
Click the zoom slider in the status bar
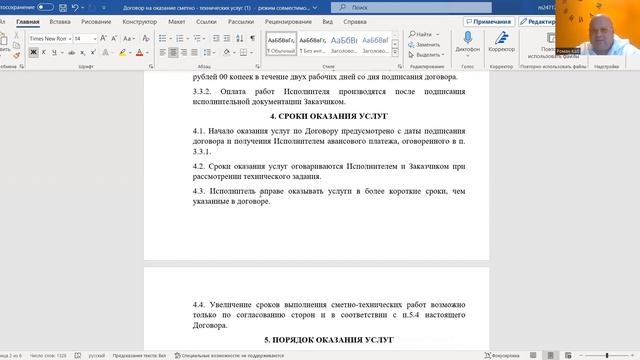pyautogui.click(x=607, y=356)
